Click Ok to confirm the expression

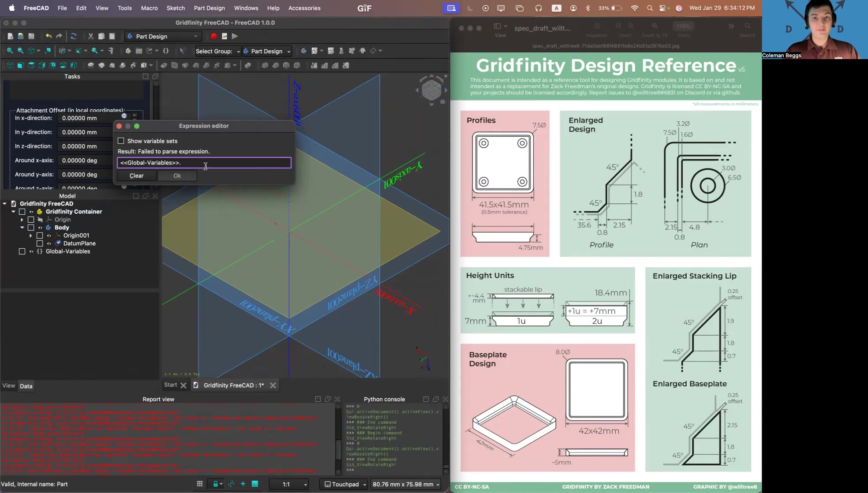click(x=177, y=176)
